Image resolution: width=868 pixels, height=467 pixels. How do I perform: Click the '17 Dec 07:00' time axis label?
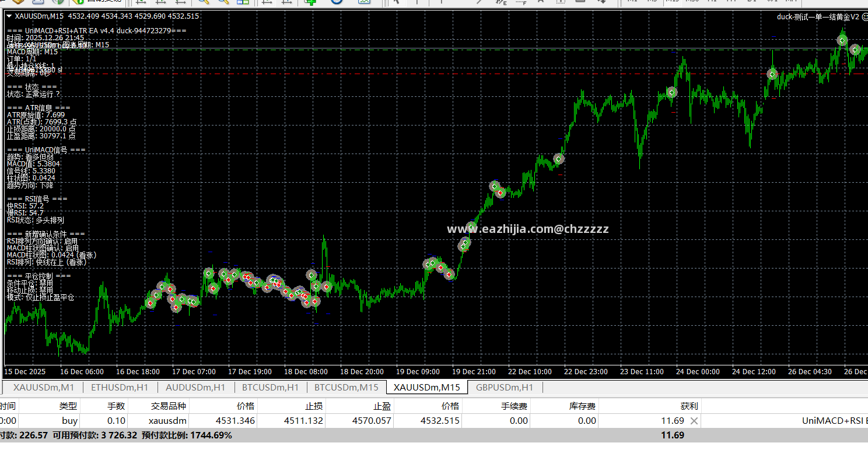point(194,372)
